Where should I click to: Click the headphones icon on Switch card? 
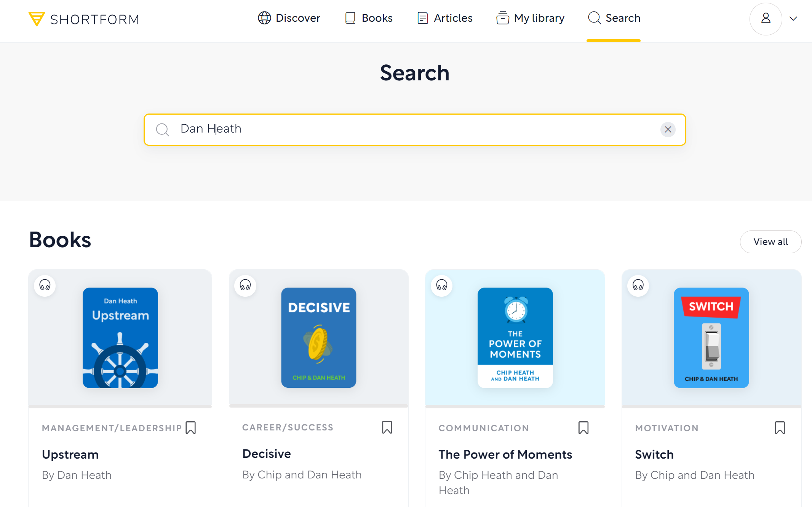click(638, 285)
